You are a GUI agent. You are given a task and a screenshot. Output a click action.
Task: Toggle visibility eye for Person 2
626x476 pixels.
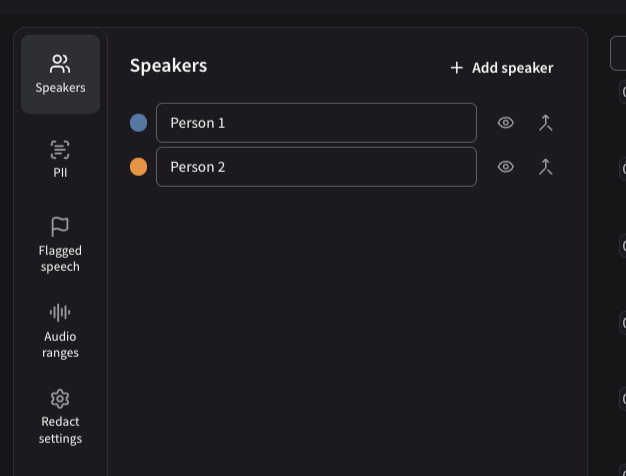(x=505, y=167)
